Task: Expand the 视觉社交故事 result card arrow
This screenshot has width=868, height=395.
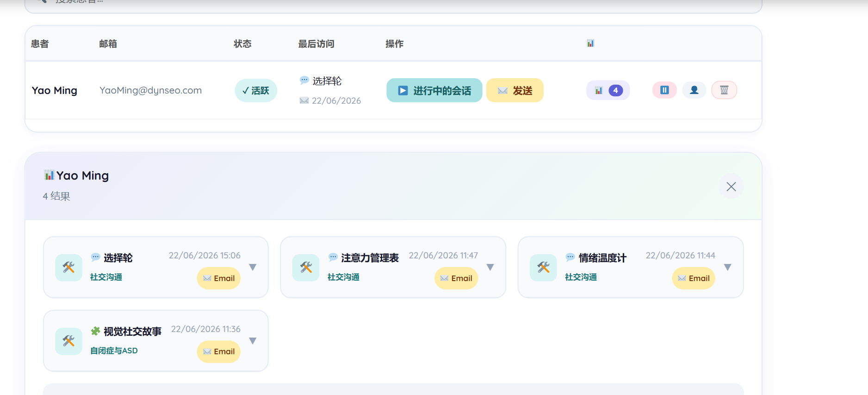Action: 253,341
